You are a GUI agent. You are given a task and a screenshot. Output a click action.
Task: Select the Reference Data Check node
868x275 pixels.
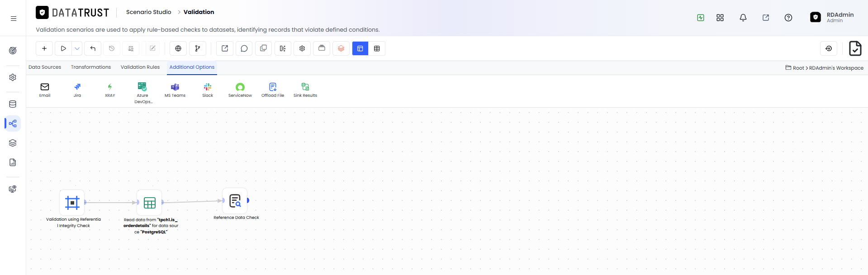(235, 201)
